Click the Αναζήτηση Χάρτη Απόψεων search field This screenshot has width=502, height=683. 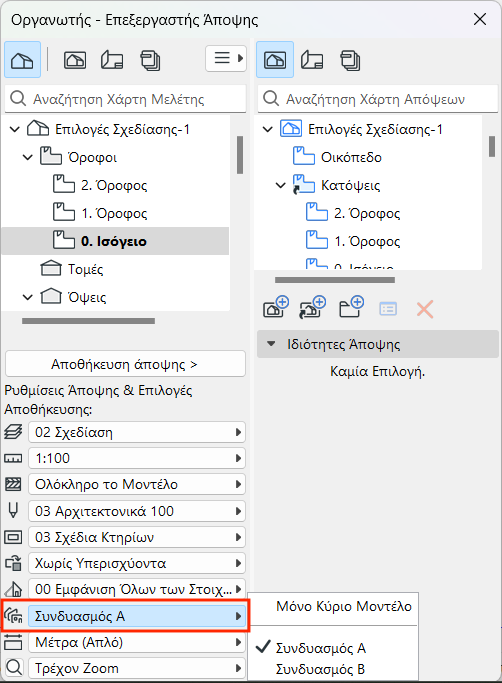(x=378, y=99)
